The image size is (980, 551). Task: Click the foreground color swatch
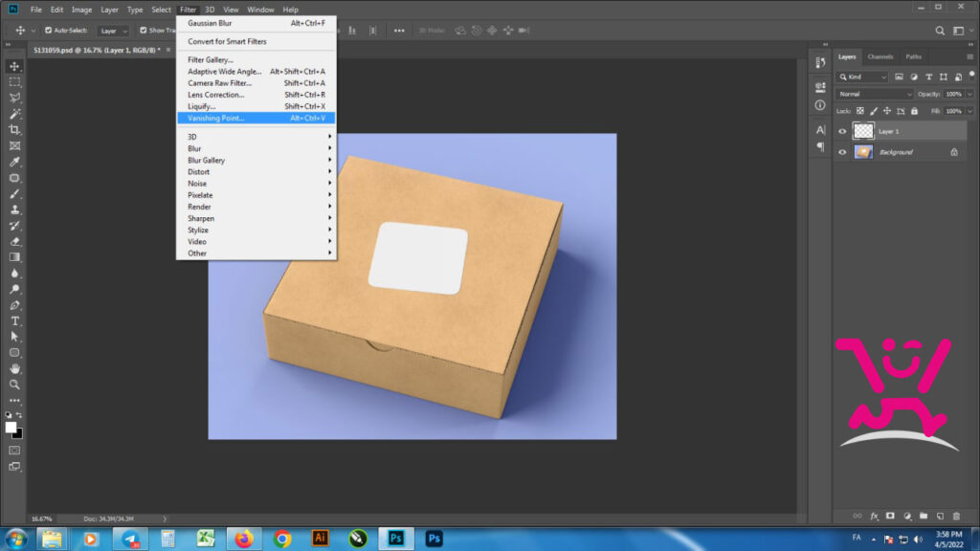pos(10,428)
